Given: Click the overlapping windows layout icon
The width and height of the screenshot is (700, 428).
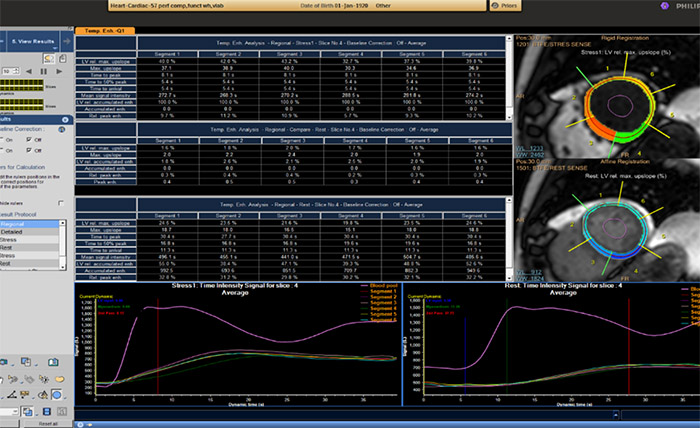Looking at the screenshot, I should tap(26, 362).
